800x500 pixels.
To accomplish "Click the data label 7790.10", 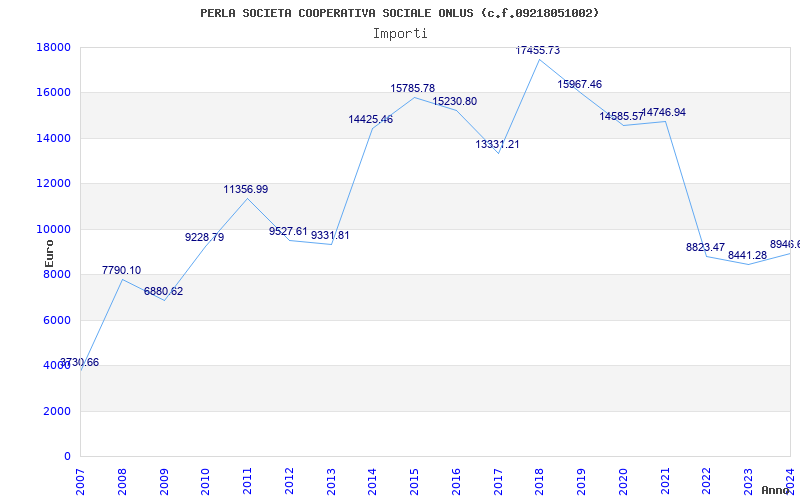I will click(121, 270).
